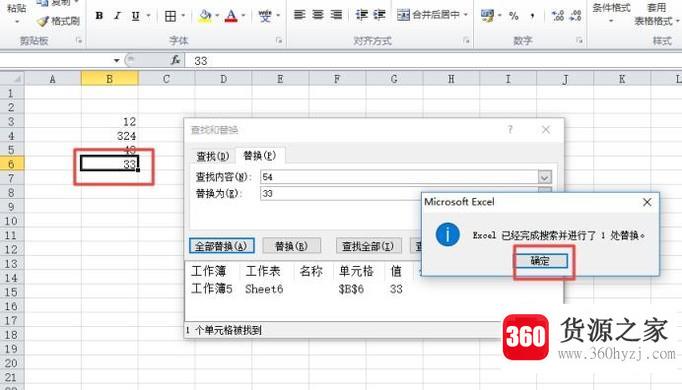Click the Replace All (全部替换) button
This screenshot has height=390, width=682.
(222, 246)
